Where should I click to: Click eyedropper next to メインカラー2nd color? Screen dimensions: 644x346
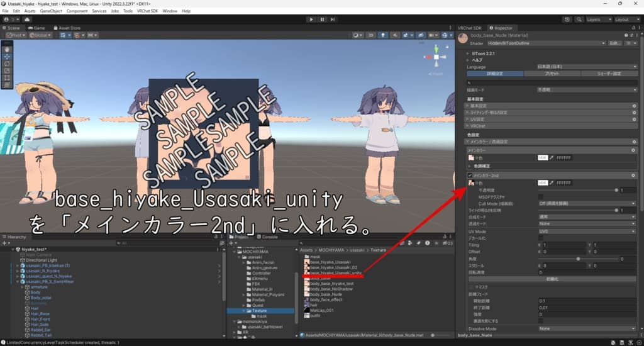click(x=551, y=183)
